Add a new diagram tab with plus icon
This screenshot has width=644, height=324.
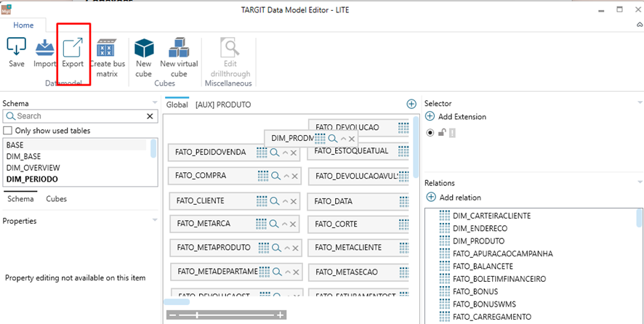[411, 104]
